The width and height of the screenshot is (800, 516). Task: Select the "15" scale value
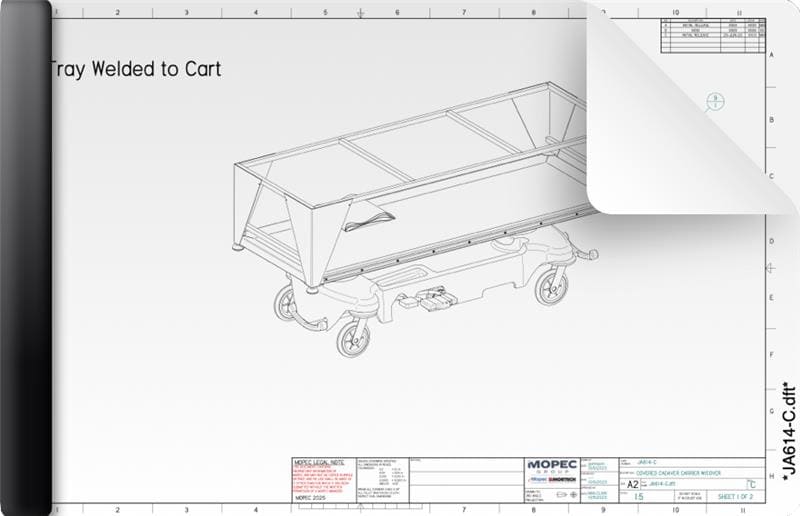tap(639, 496)
